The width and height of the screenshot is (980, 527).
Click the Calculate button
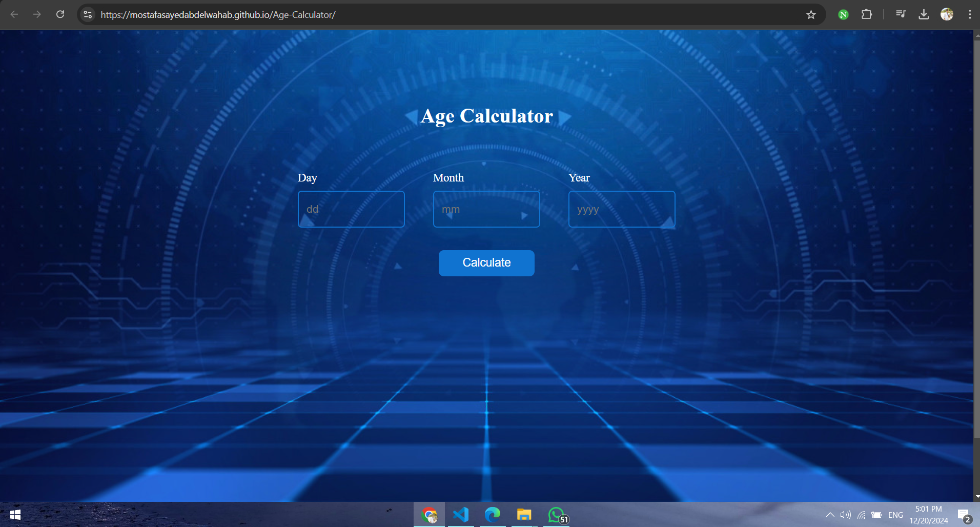(x=486, y=263)
